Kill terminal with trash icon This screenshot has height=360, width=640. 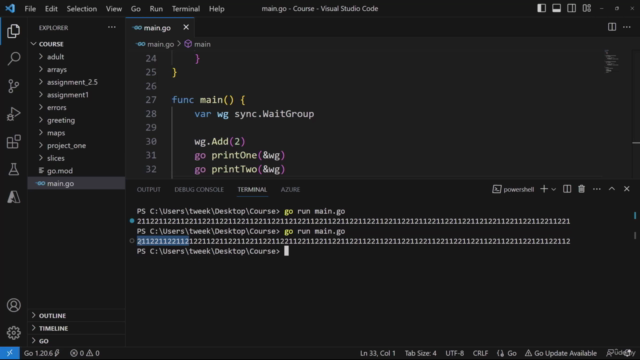point(582,189)
